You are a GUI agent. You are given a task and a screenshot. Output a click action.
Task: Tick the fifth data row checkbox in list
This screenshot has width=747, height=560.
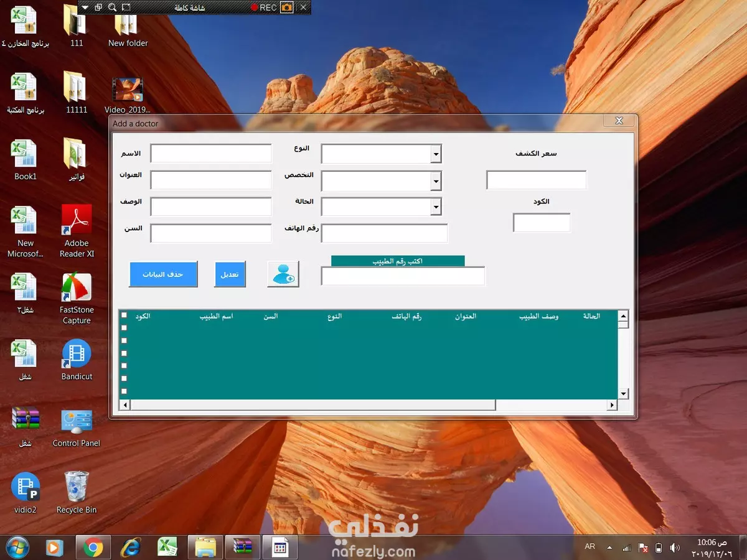124,378
